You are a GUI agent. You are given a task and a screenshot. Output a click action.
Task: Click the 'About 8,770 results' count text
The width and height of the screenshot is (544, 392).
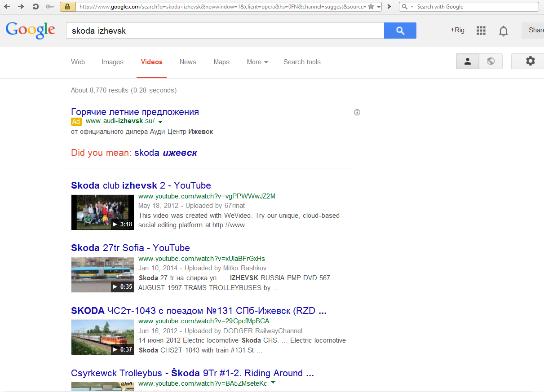tap(124, 90)
